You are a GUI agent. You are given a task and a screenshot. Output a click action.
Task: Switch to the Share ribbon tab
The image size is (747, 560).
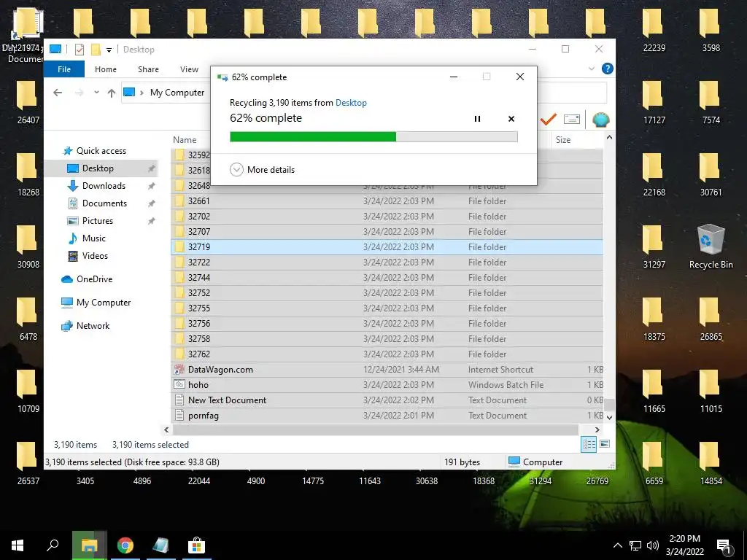[148, 69]
